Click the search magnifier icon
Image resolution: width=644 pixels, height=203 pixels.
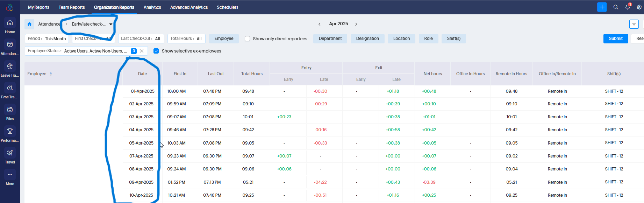616,7
